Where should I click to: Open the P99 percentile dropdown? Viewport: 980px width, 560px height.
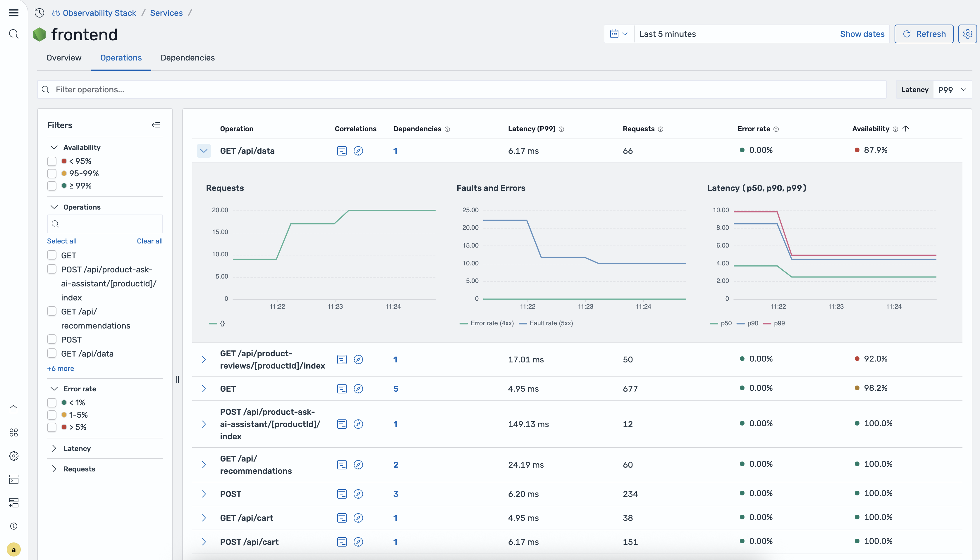952,89
